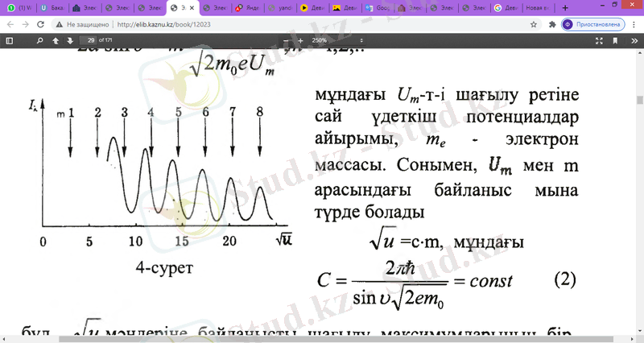Viewport: 644px width, 343px height.
Task: Open the 250% zoom level dropdown
Action: [x=336, y=41]
